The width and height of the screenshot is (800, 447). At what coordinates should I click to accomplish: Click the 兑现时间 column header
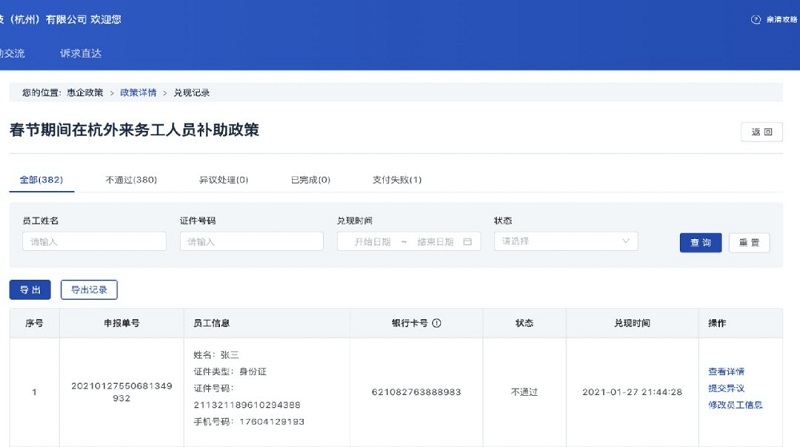[632, 323]
